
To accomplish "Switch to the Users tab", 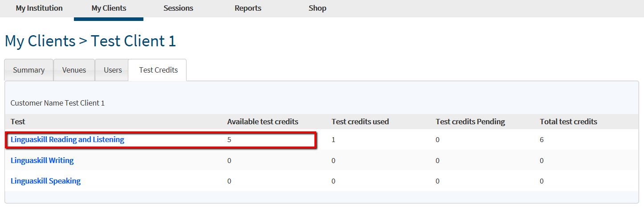I will tap(113, 70).
